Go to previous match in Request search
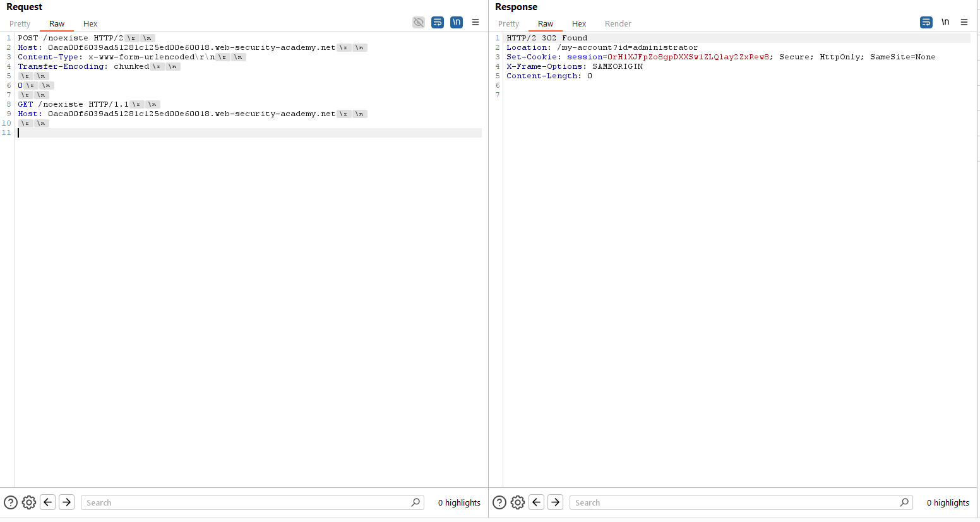 coord(48,502)
